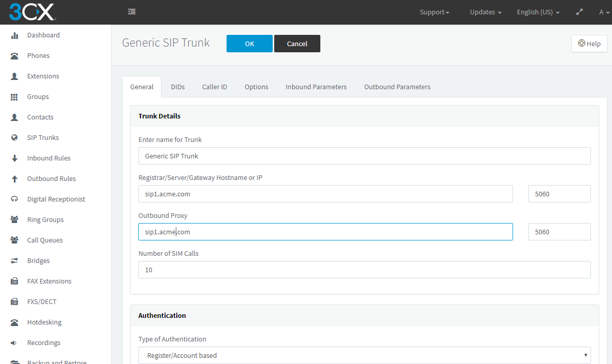Click the Recordings speaker icon
Viewport: 612px width, 364px height.
[14, 343]
